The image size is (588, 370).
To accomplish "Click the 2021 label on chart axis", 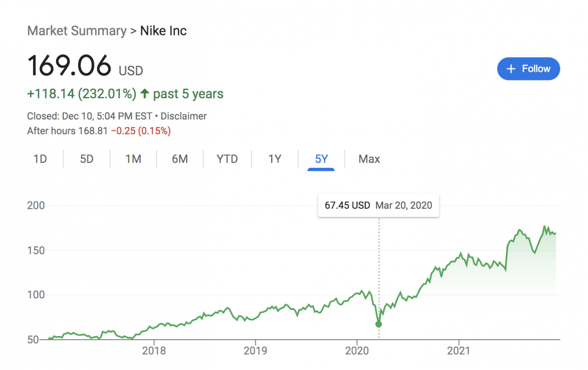I will (459, 352).
